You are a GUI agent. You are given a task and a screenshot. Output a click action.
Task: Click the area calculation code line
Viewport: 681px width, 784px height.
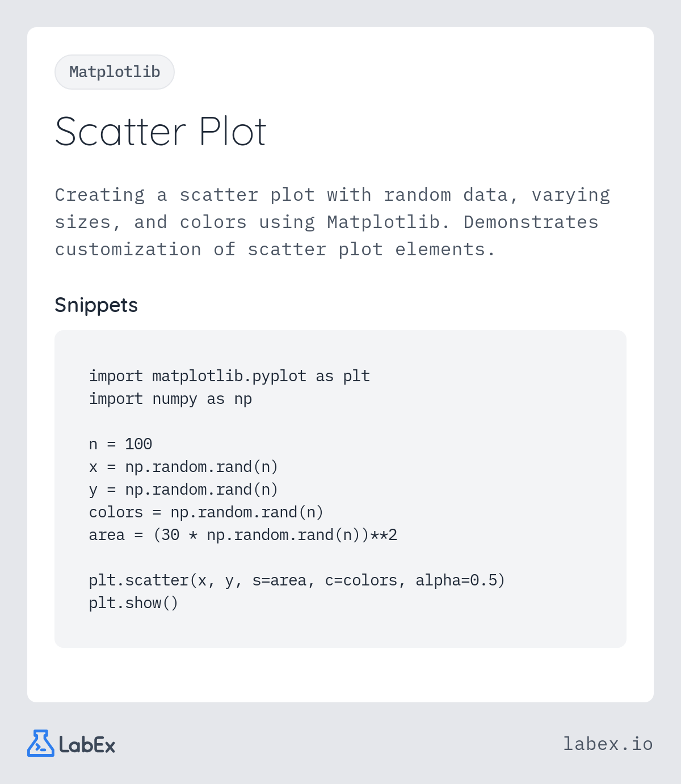(243, 535)
